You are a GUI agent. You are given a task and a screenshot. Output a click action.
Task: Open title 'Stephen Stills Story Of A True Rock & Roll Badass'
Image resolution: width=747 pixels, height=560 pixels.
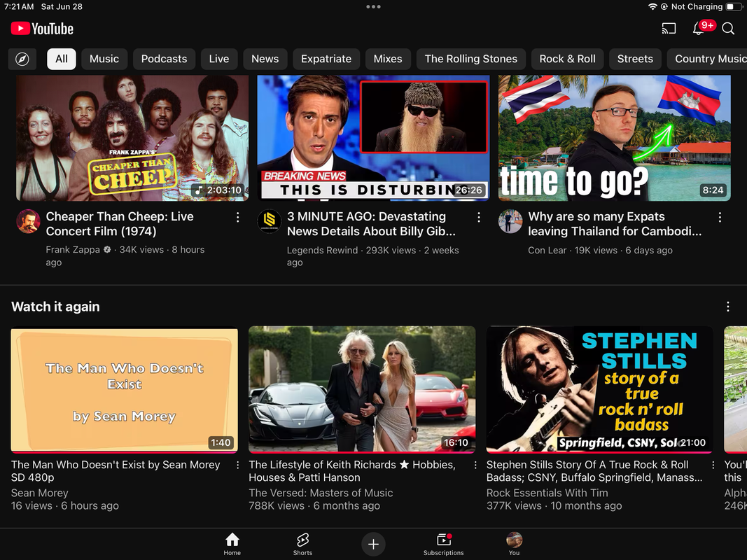coord(594,471)
